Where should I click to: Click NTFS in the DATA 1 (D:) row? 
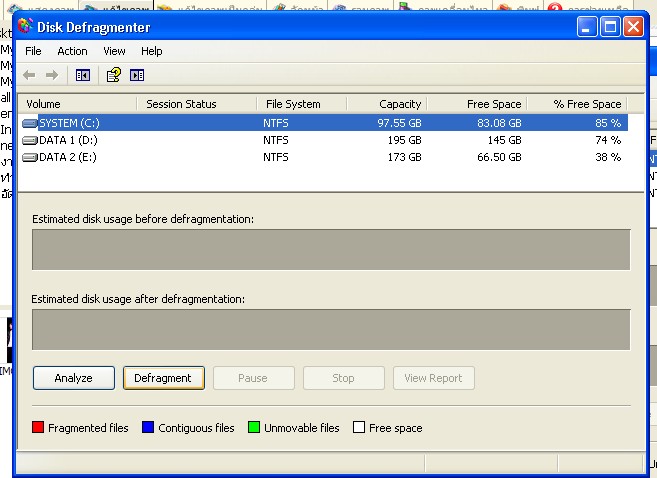tap(276, 140)
